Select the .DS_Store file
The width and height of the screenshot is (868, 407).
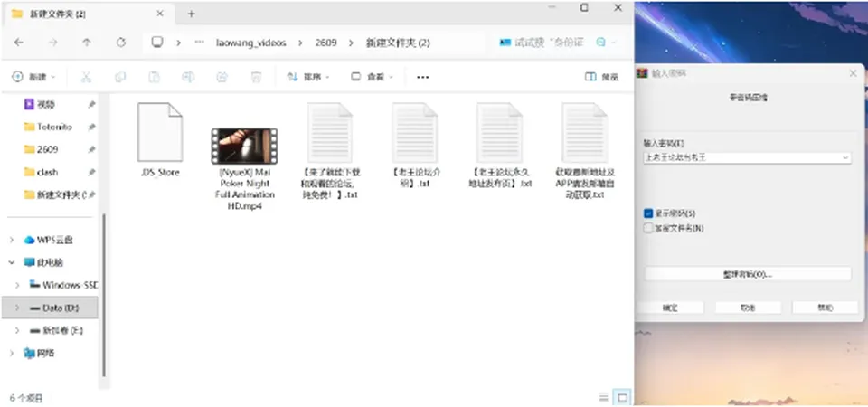tap(159, 140)
